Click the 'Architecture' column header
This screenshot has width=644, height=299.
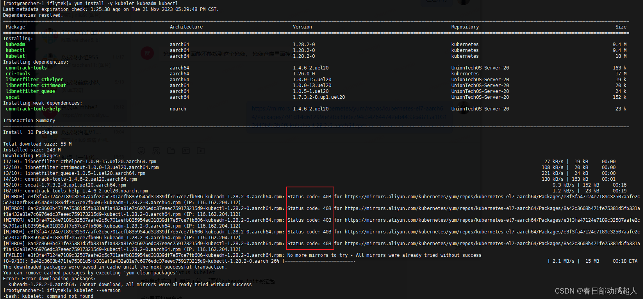[x=186, y=27]
